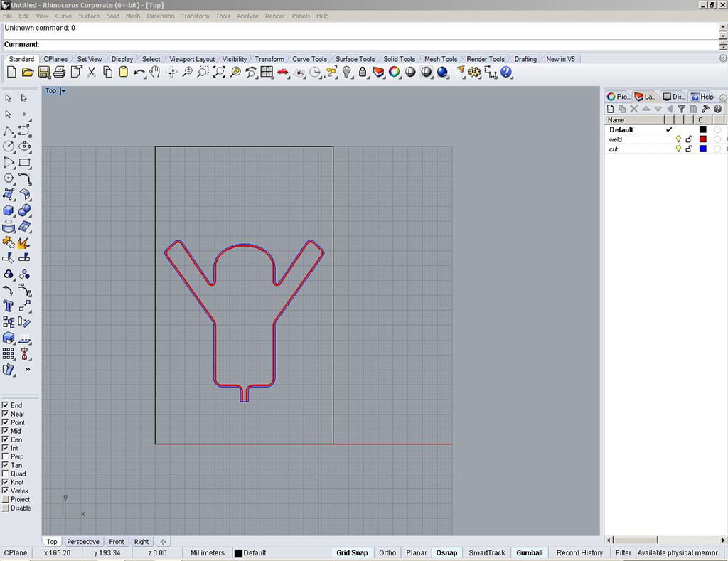Open Options with the gear icon
Screen dimensions: 728x561
pyautogui.click(x=474, y=72)
